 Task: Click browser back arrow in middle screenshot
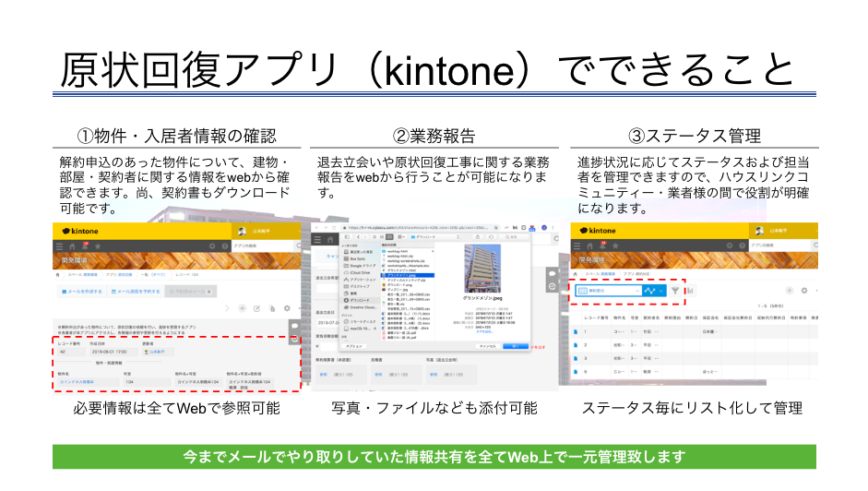tap(317, 228)
